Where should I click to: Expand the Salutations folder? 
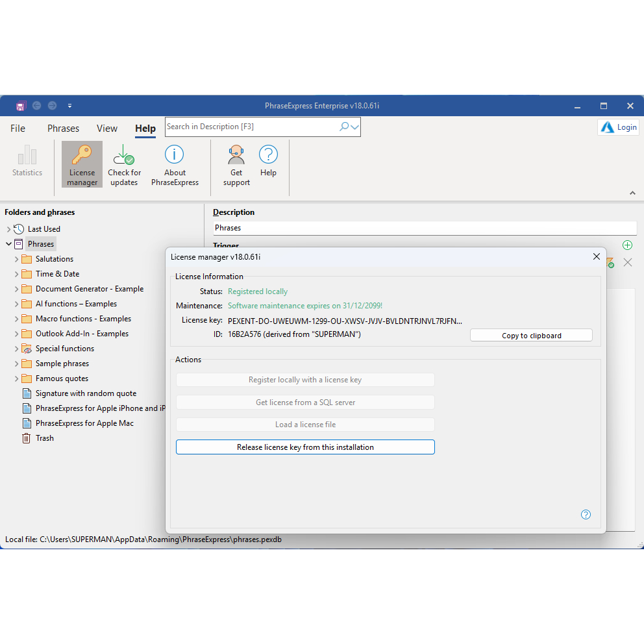(16, 259)
